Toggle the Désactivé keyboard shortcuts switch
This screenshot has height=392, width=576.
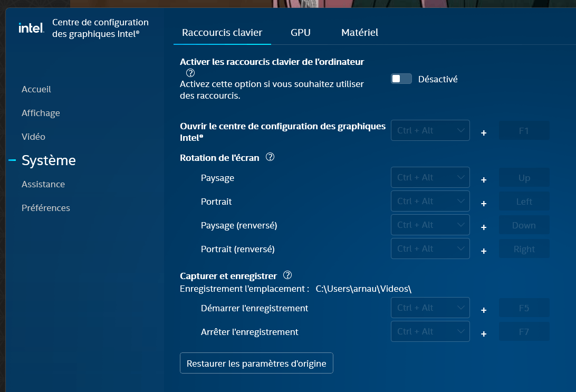tap(401, 79)
